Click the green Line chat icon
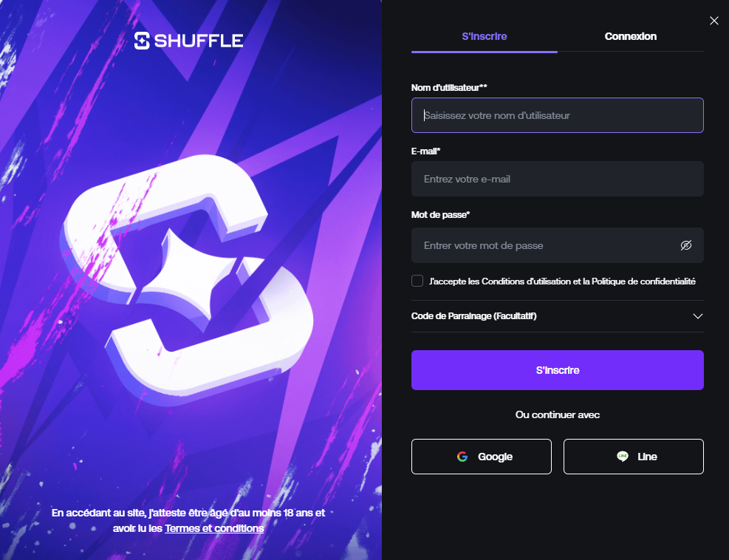The height and width of the screenshot is (560, 729). (x=623, y=457)
